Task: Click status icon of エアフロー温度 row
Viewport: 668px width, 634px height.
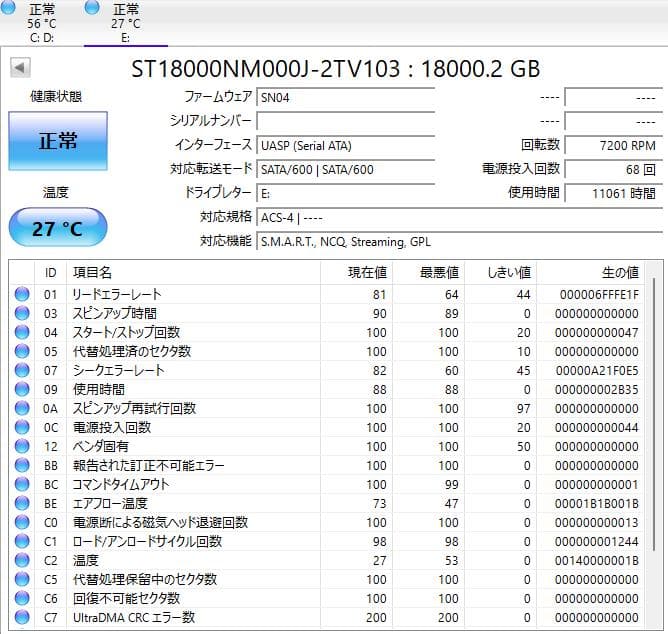Action: pos(22,503)
